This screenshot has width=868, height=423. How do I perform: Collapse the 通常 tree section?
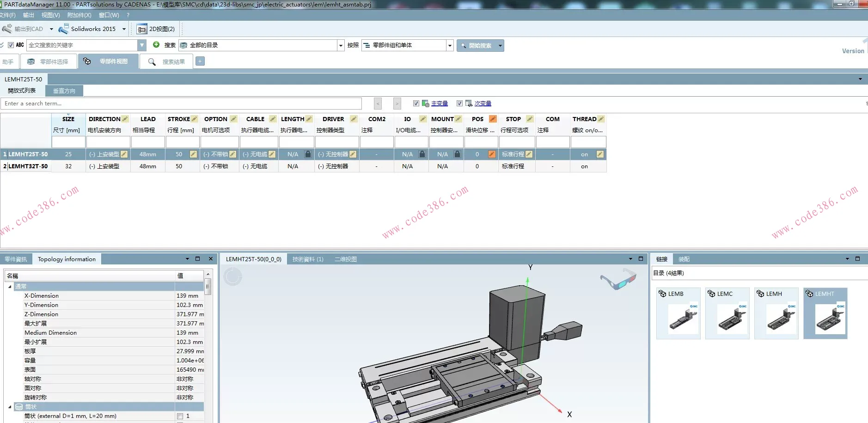10,287
